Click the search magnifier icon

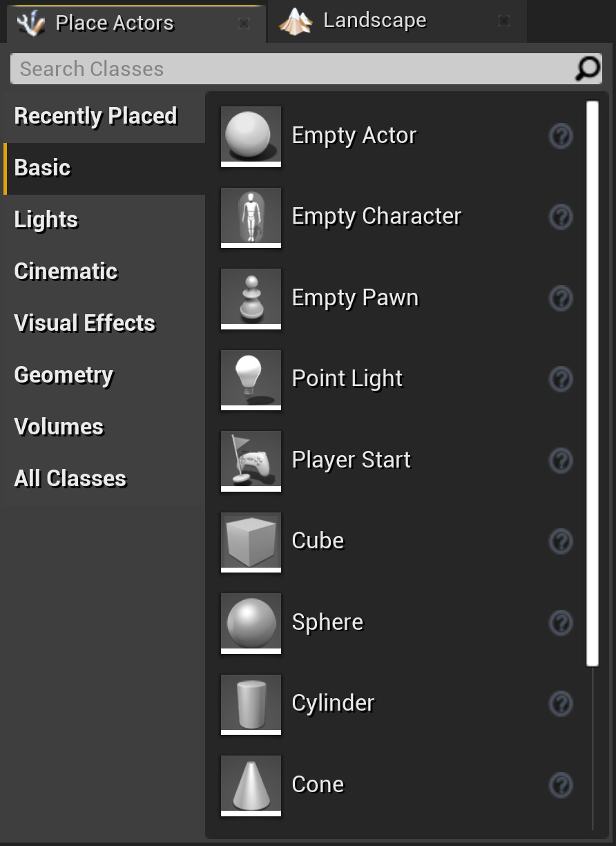[586, 68]
